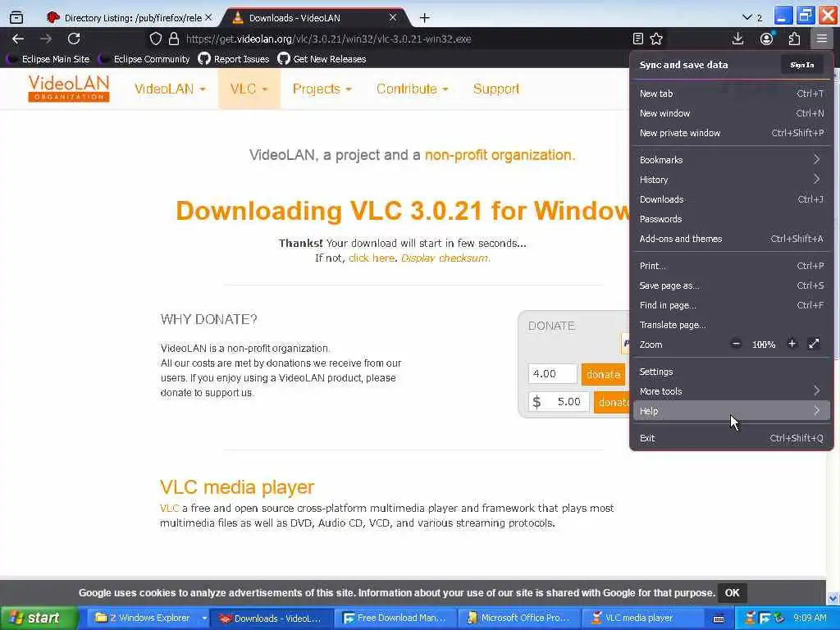The width and height of the screenshot is (840, 630).
Task: Select the Downloads - VideoLAN tab
Action: click(x=315, y=18)
